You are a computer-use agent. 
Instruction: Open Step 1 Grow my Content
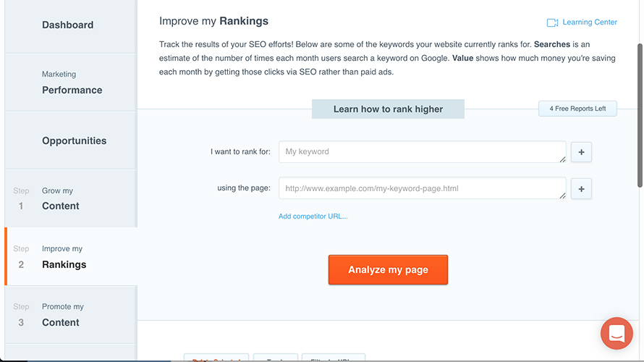61,198
